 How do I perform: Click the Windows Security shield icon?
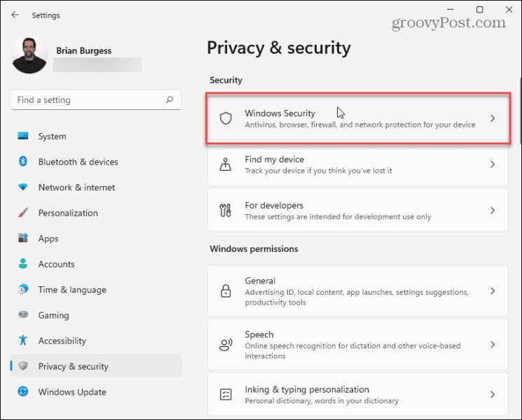[x=226, y=118]
